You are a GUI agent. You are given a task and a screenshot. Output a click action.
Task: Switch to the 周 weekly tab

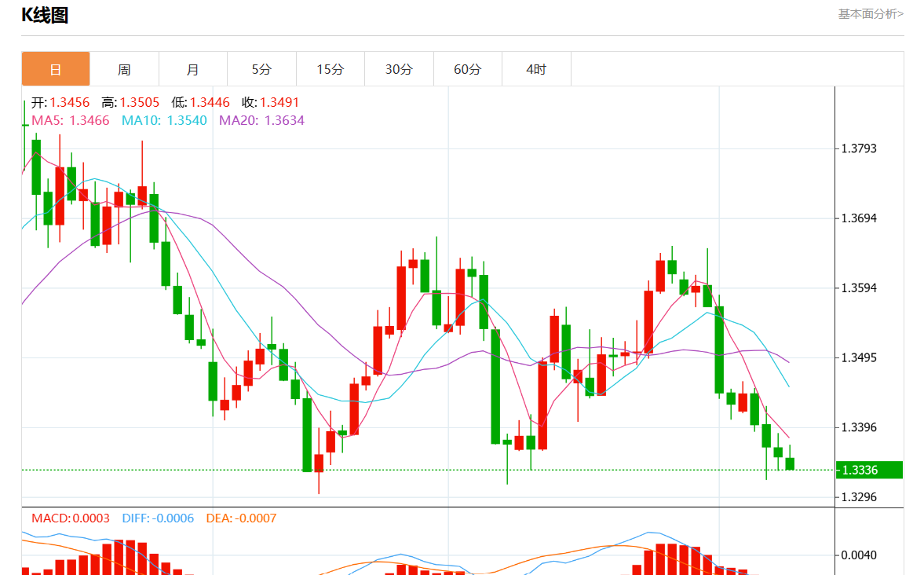[124, 69]
